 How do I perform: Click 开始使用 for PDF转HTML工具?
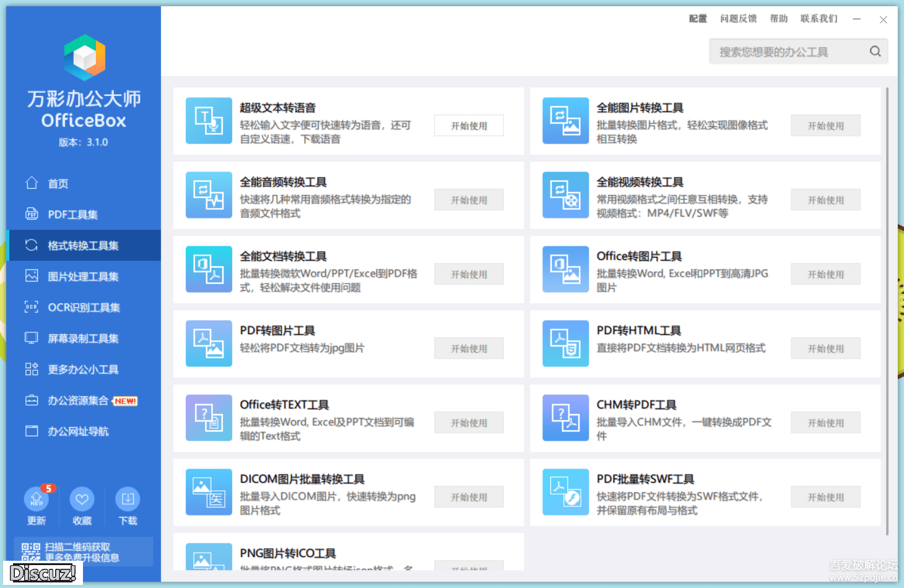coord(825,348)
